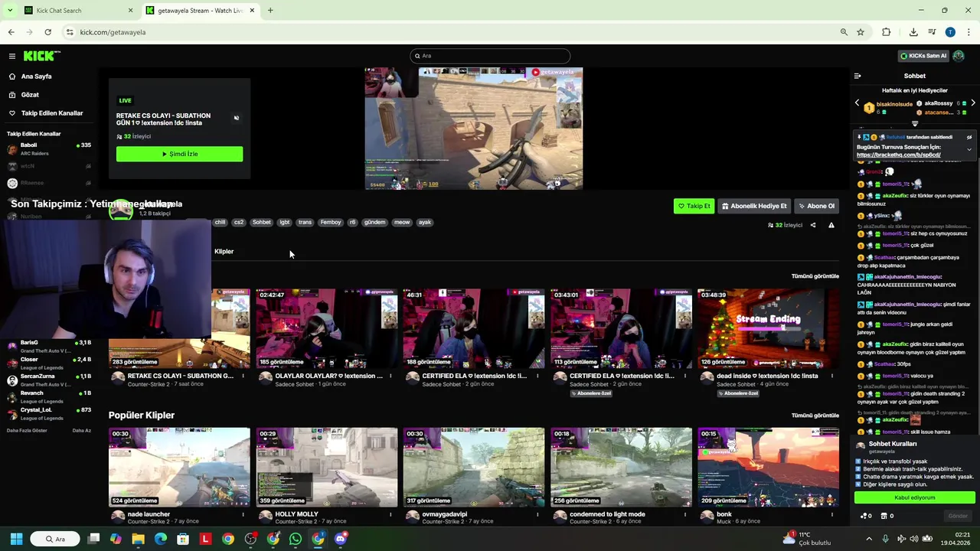
Task: Bookmark this page with star icon
Action: [861, 32]
